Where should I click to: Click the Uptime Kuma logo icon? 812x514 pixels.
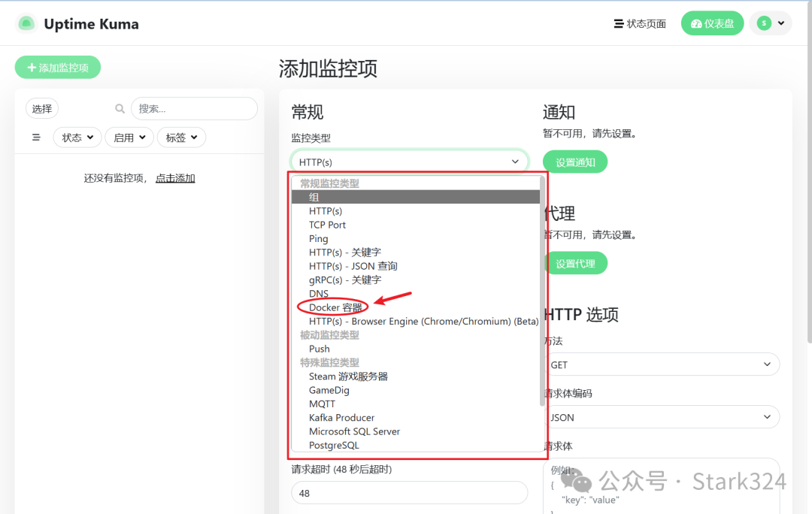26,24
